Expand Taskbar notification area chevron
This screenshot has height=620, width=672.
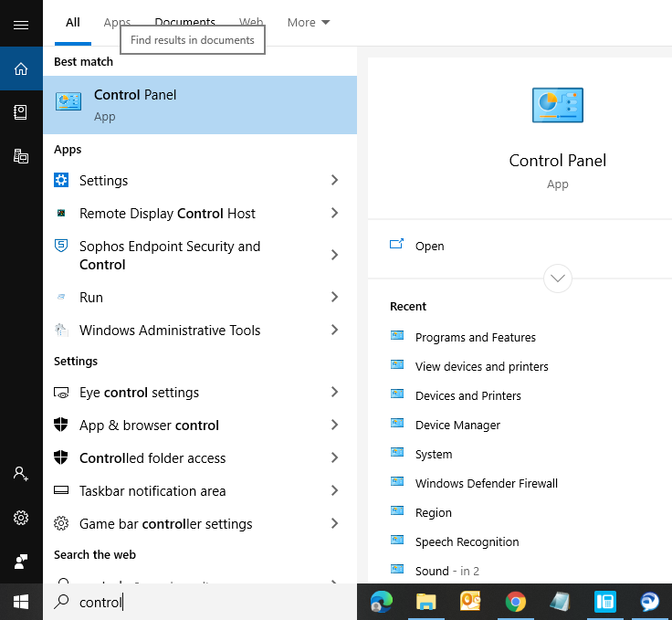coord(335,490)
